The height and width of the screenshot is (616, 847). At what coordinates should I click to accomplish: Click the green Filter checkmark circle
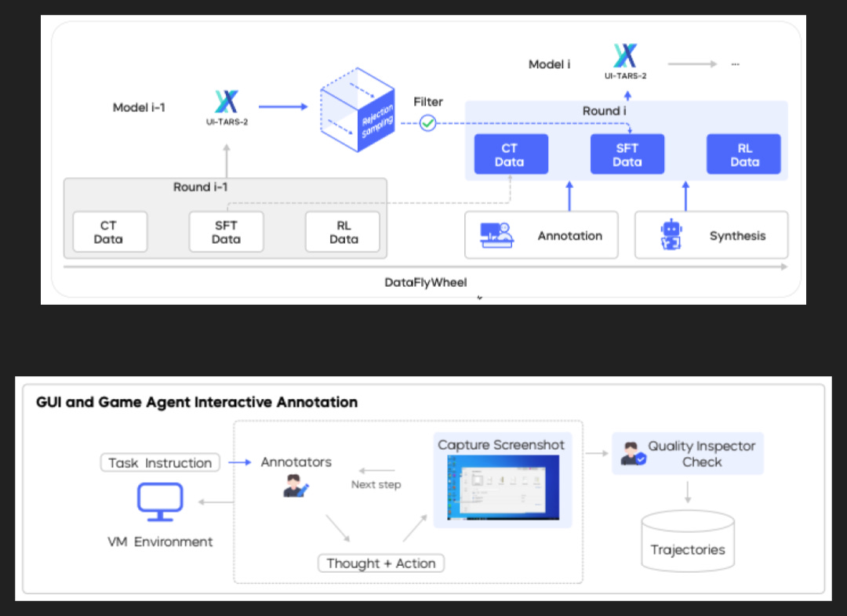coord(428,124)
